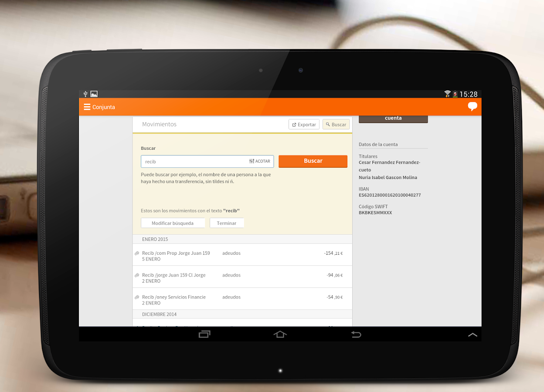Expand the chevron at the navigation bar's right end

473,334
